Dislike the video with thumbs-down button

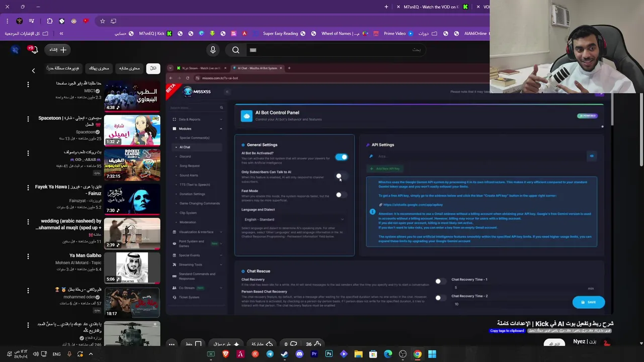pos(290,344)
